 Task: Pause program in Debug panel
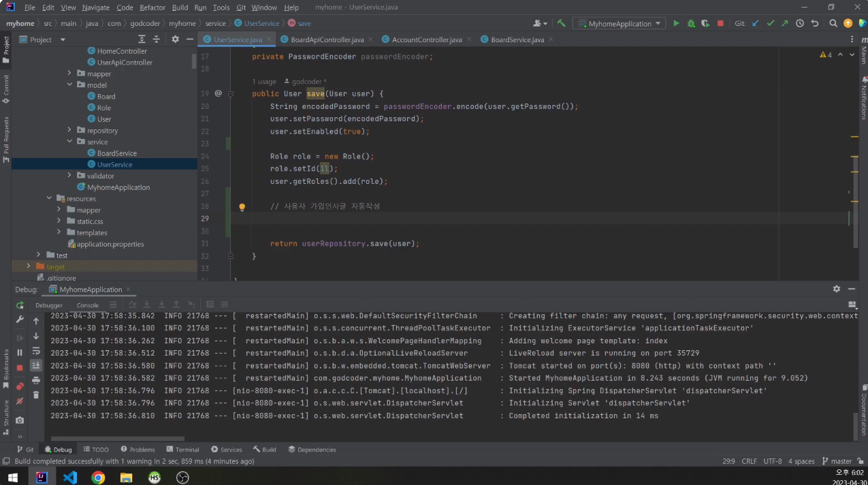(20, 352)
